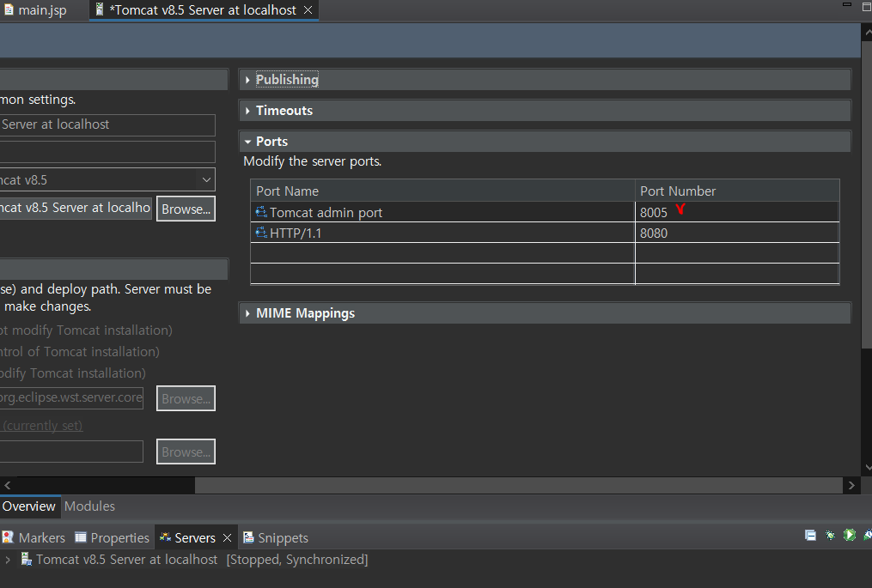Click Browse next to the empty deploy path
This screenshot has width=872, height=588.
(x=186, y=452)
